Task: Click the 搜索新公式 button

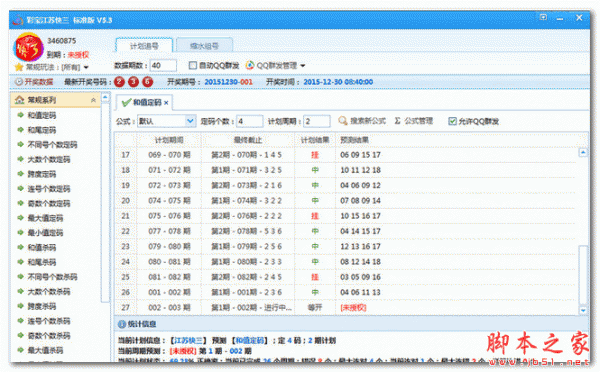Action: click(x=362, y=121)
